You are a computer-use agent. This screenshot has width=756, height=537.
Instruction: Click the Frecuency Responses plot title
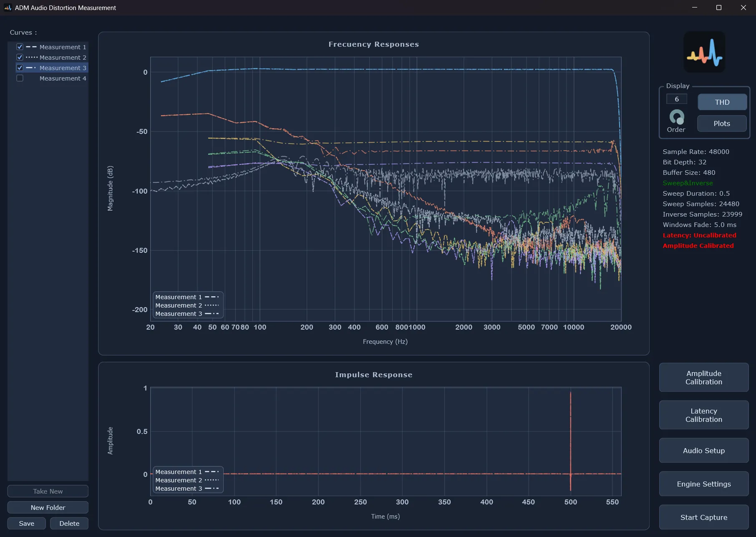tap(373, 44)
